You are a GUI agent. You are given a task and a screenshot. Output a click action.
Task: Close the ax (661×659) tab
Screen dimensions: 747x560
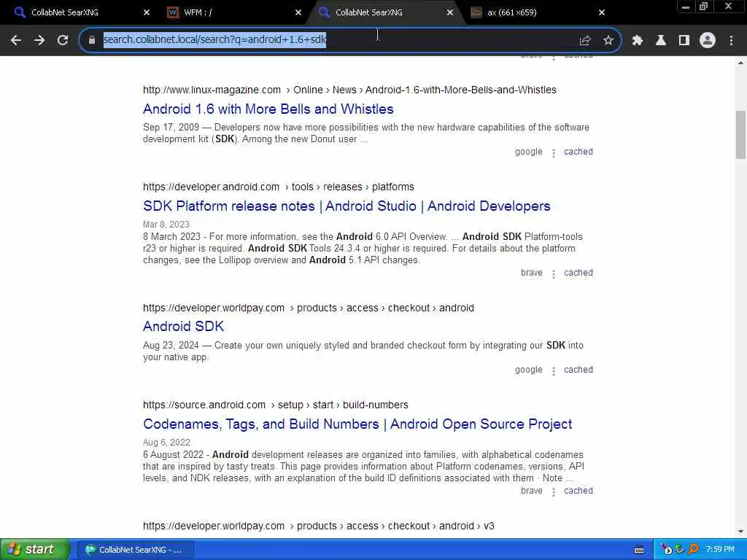pyautogui.click(x=602, y=12)
